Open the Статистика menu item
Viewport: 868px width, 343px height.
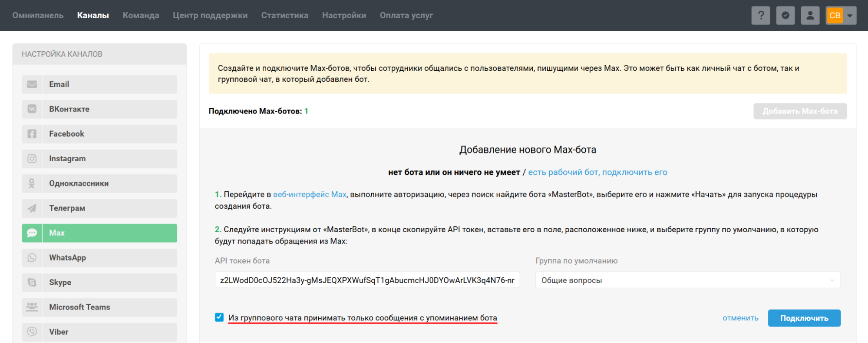point(284,16)
